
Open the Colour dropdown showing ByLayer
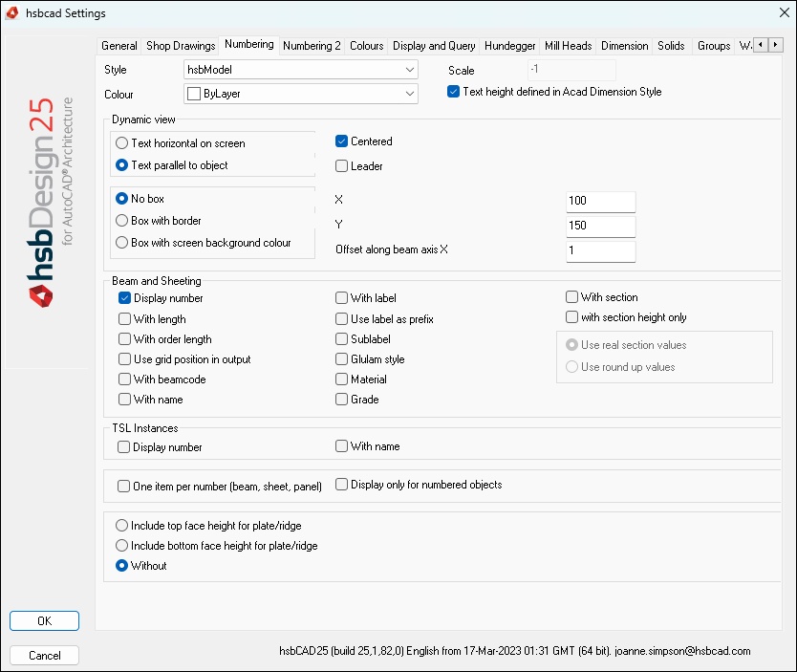click(301, 94)
